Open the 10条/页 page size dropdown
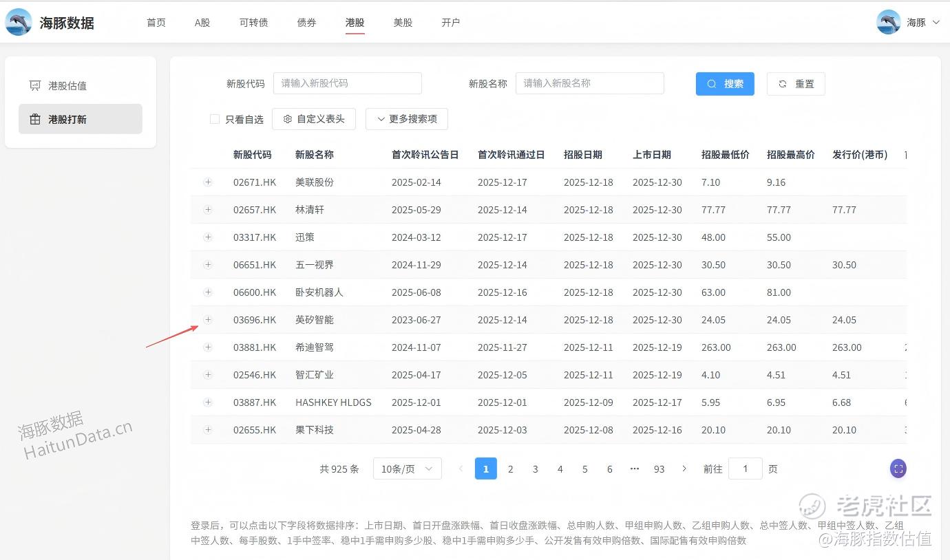This screenshot has width=950, height=560. pyautogui.click(x=407, y=469)
